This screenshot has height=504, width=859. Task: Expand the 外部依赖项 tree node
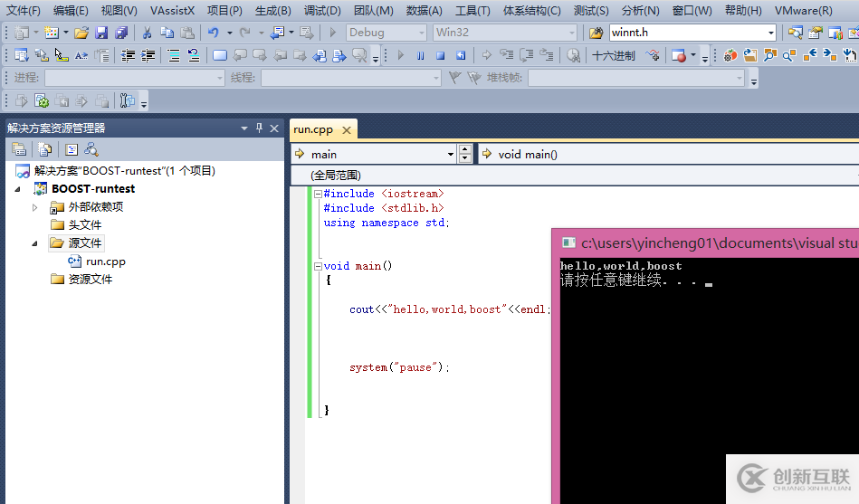35,207
